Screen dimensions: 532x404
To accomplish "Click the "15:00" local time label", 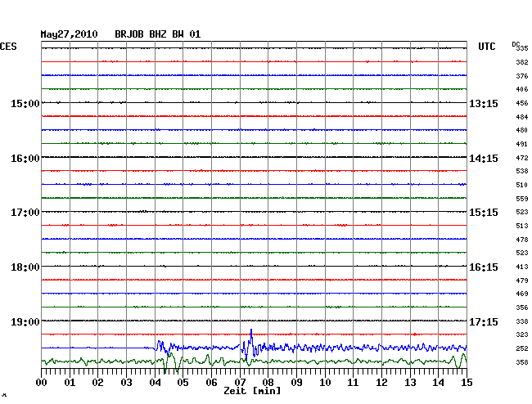I will [x=25, y=103].
